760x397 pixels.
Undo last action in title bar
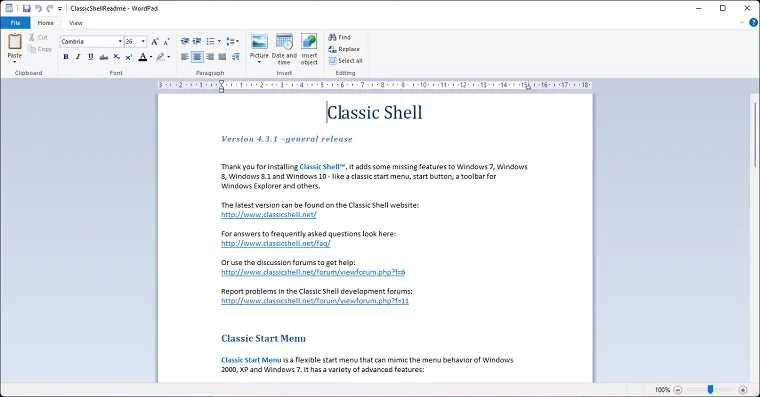click(38, 8)
